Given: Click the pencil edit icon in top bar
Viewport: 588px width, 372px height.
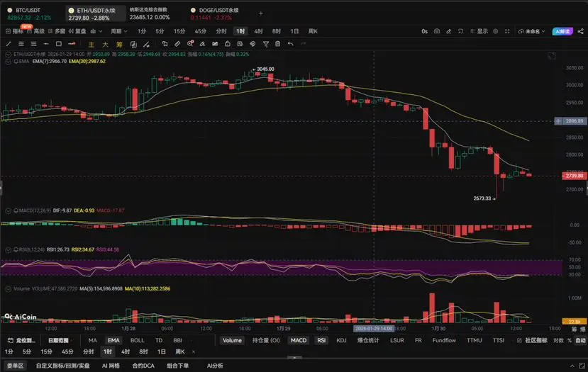Looking at the screenshot, I should [x=448, y=31].
